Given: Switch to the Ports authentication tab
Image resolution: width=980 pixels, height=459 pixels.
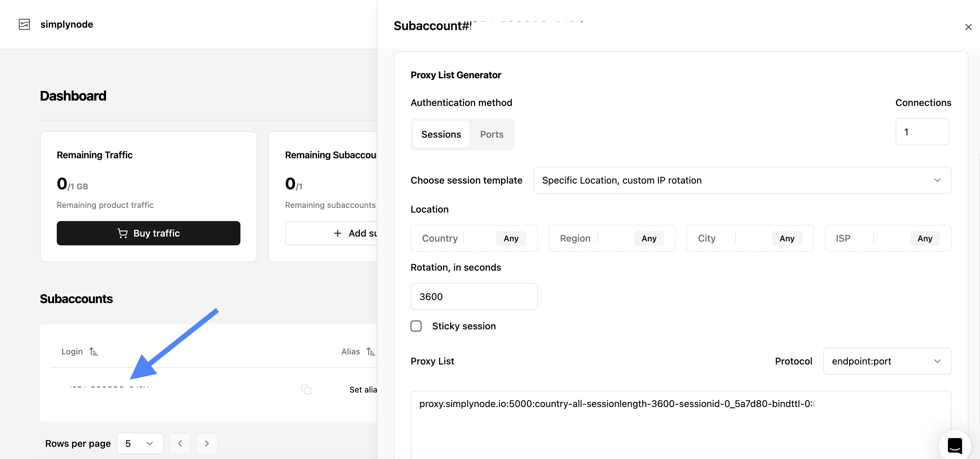Looking at the screenshot, I should 492,134.
